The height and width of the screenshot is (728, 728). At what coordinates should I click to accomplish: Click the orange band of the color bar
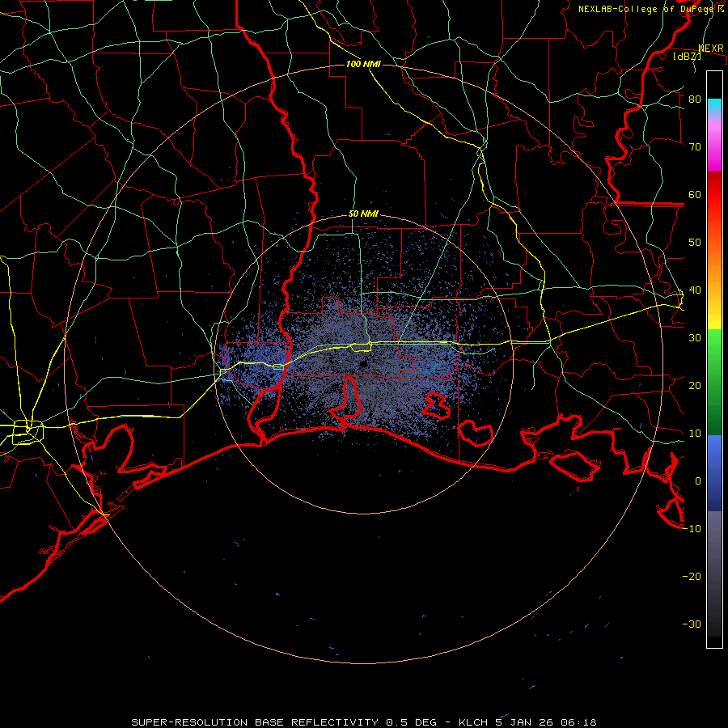coord(714,267)
